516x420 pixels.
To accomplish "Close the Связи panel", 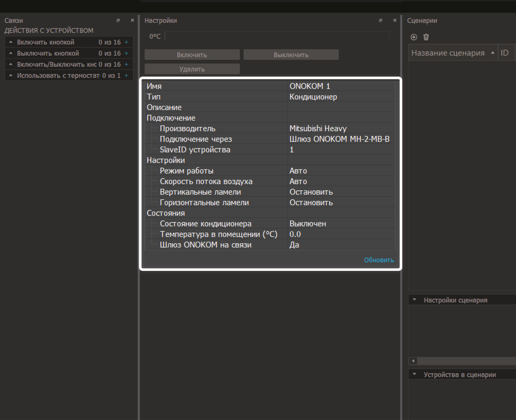I will pyautogui.click(x=132, y=21).
